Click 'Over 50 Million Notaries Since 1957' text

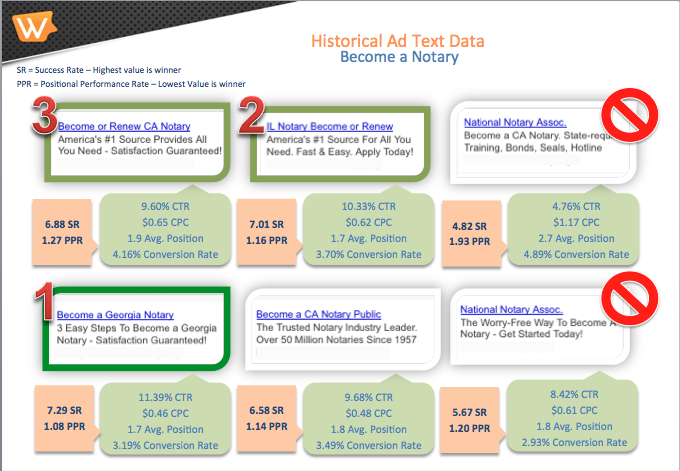tap(336, 340)
